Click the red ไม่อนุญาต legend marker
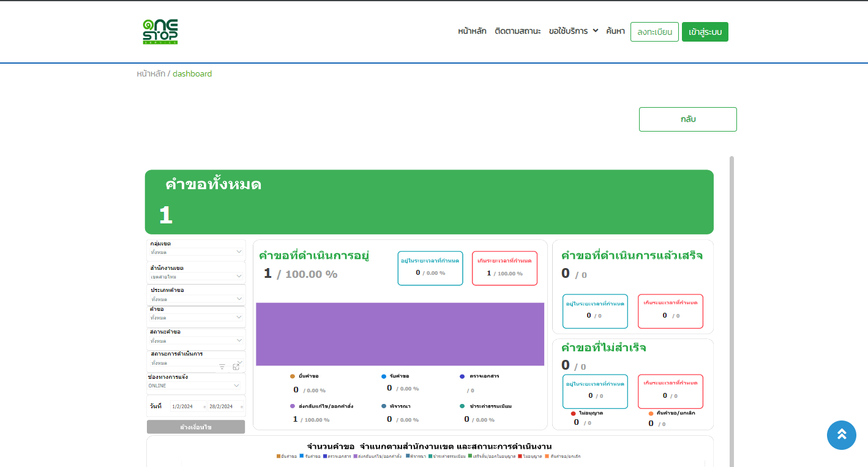 point(573,413)
